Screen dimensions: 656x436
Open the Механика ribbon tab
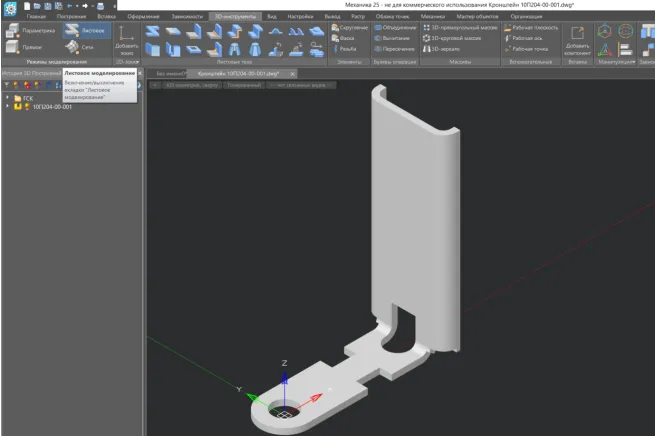[x=432, y=17]
